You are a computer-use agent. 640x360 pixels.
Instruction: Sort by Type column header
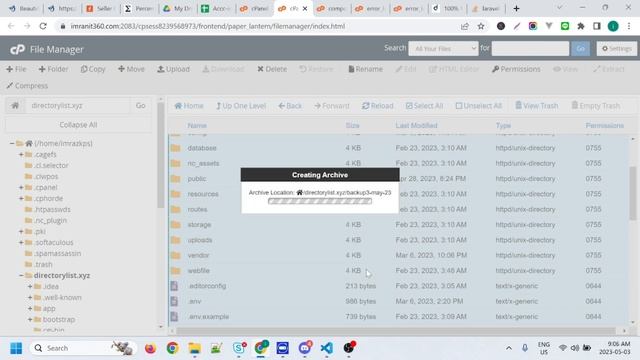503,125
